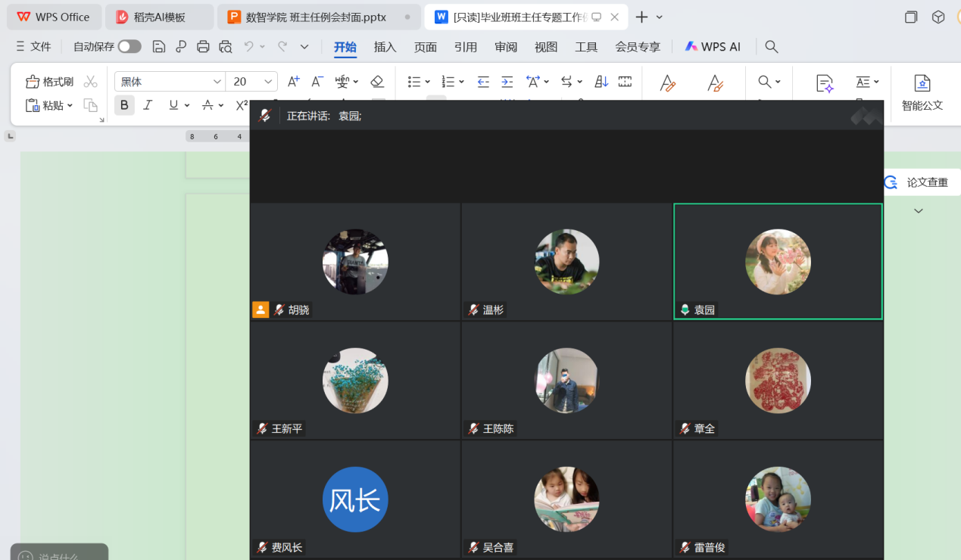Screen dimensions: 961x560
Task: Click the search magnifier in menu bar
Action: (772, 47)
